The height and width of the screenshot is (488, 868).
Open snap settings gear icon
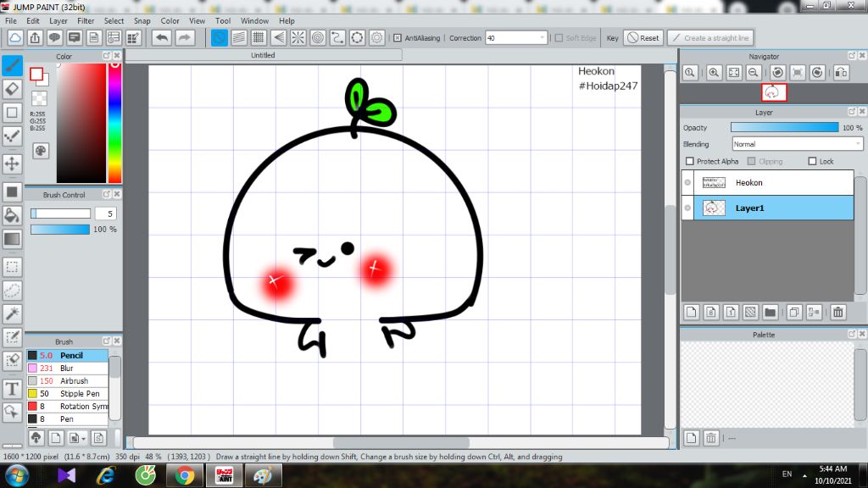point(377,37)
